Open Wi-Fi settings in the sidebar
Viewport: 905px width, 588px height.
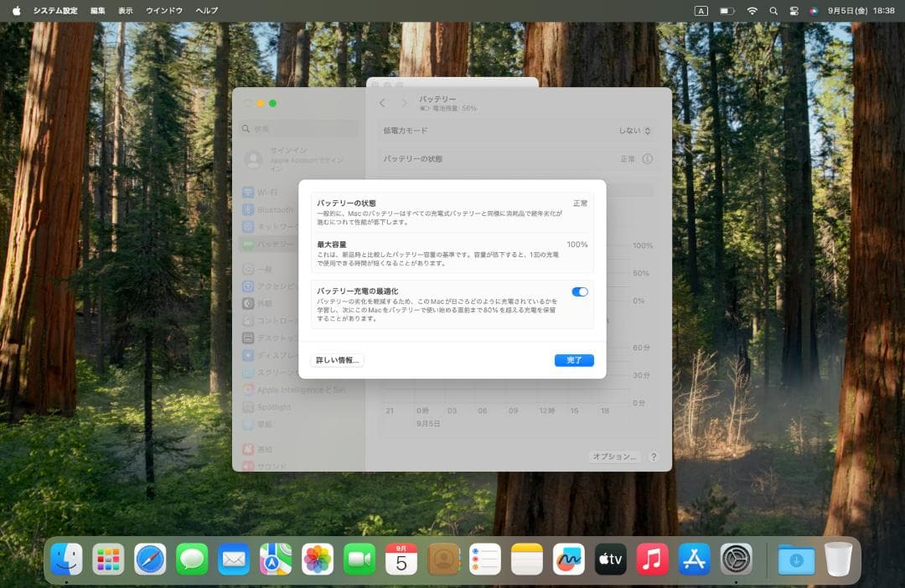tap(268, 190)
